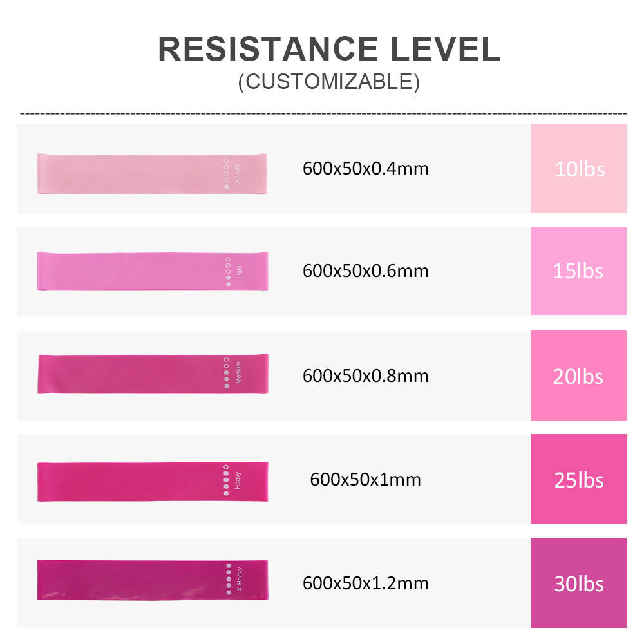Click the 600x50x0.4mm dimension text
Viewport: 644px width, 644px height.
point(366,168)
